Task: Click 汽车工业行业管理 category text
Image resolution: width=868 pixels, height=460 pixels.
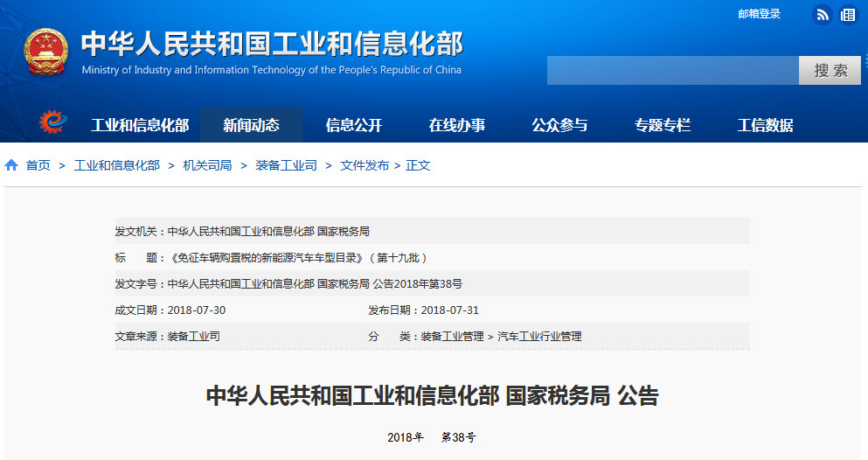Action: (539, 337)
